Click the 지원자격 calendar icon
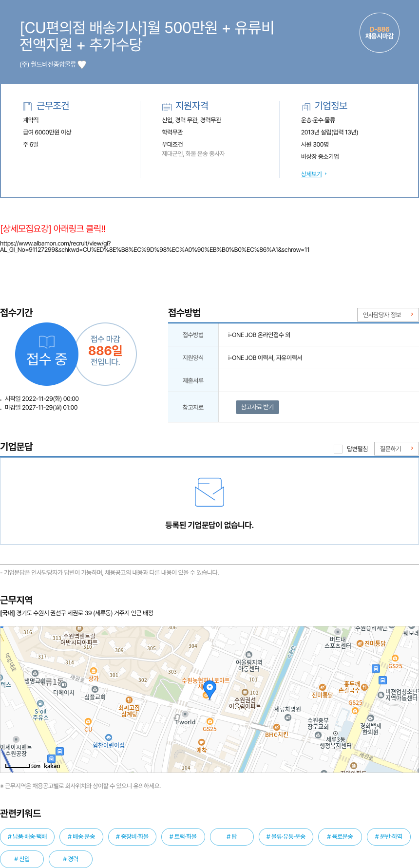Viewport: 419px width, 868px height. tap(167, 106)
